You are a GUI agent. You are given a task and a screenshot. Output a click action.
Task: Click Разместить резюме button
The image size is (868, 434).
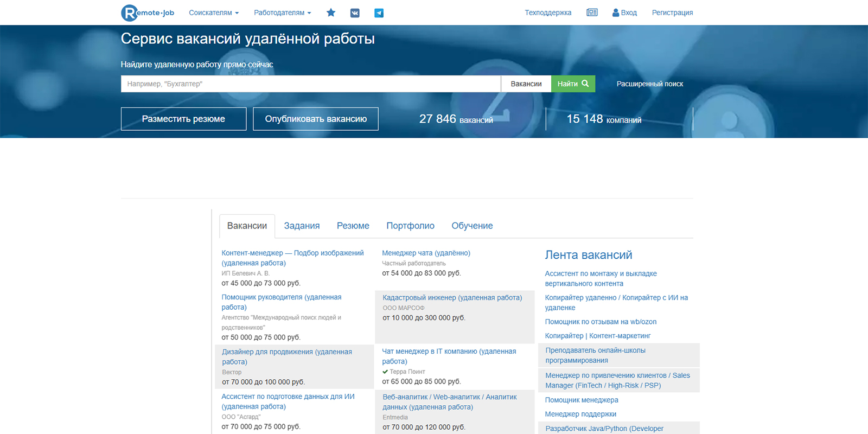tap(183, 119)
